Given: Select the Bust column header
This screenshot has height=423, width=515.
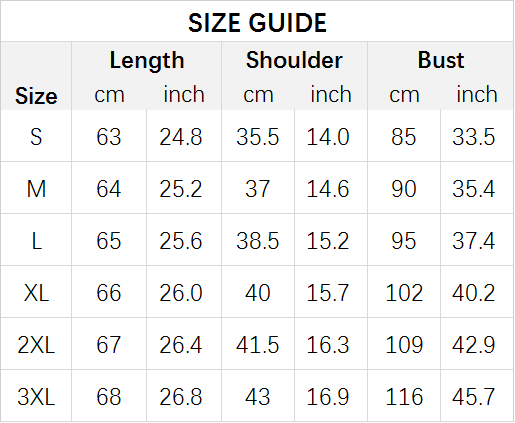Looking at the screenshot, I should coord(441,60).
